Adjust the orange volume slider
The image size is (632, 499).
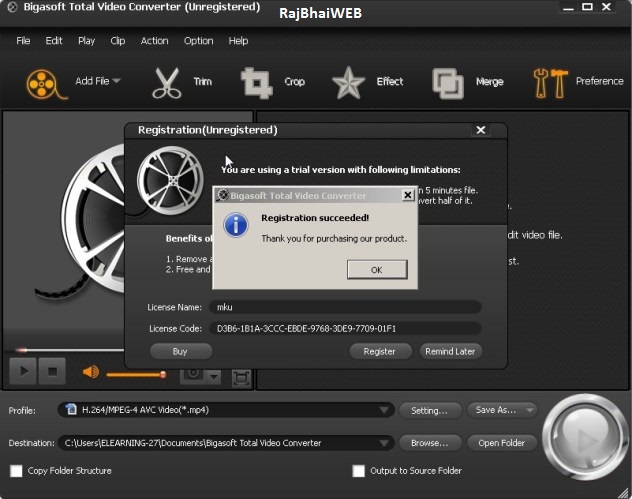tap(136, 375)
